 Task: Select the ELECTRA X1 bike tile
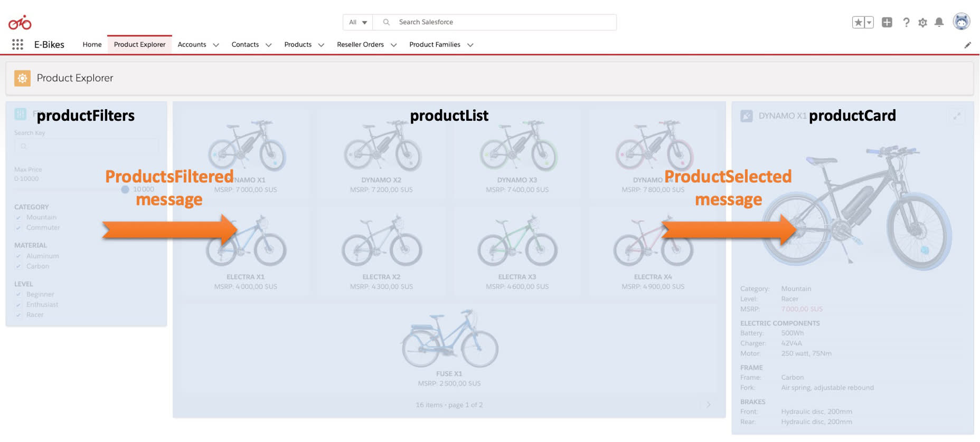tap(246, 250)
